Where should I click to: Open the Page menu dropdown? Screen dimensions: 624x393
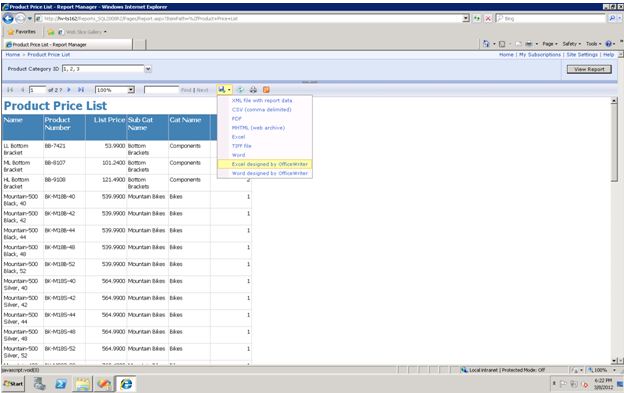click(x=550, y=44)
